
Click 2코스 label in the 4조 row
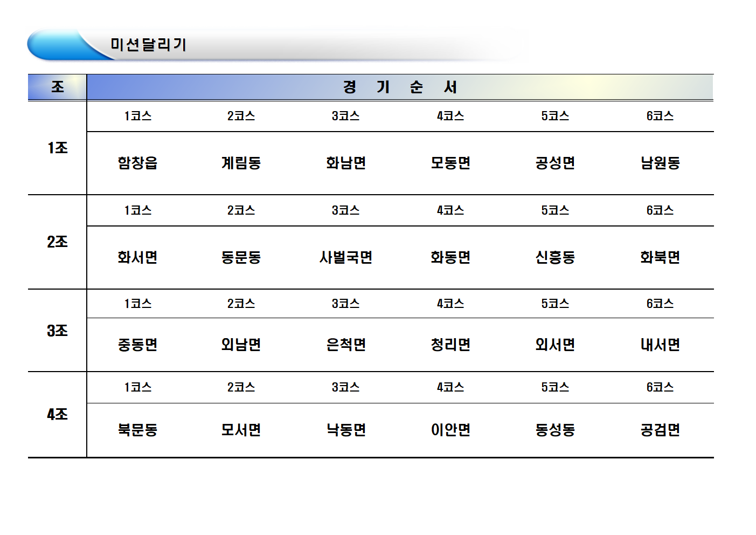241,387
